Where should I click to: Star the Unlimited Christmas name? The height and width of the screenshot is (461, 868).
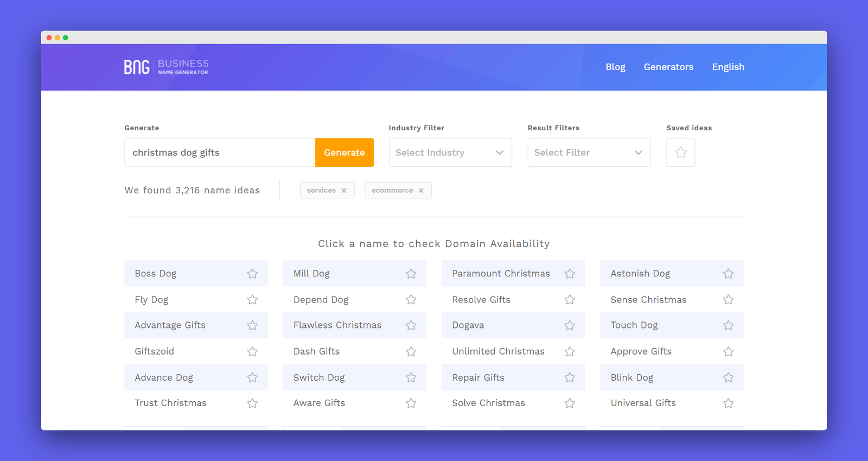tap(570, 351)
